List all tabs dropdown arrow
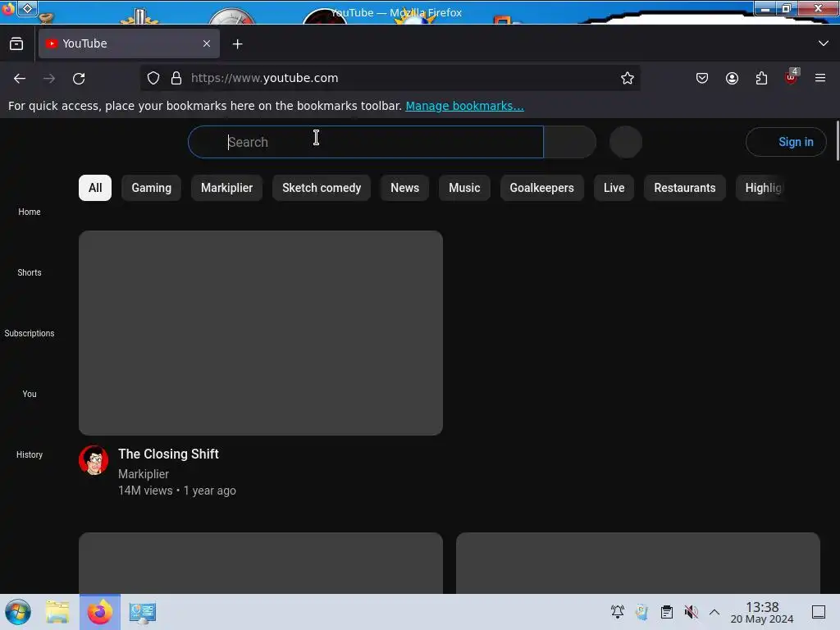Viewport: 840px width, 630px height. pyautogui.click(x=824, y=43)
